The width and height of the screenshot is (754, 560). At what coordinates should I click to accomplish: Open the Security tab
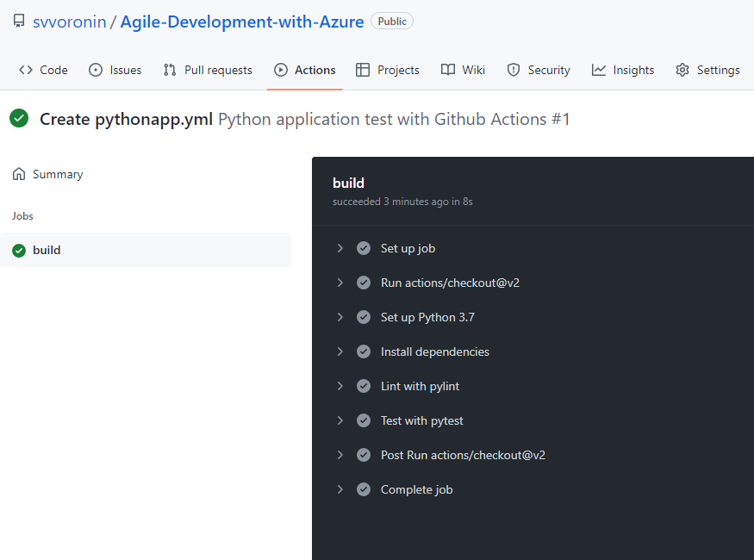pyautogui.click(x=539, y=70)
